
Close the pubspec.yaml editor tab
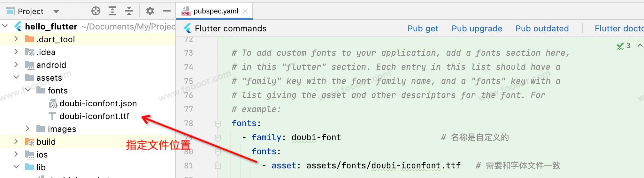click(x=245, y=11)
